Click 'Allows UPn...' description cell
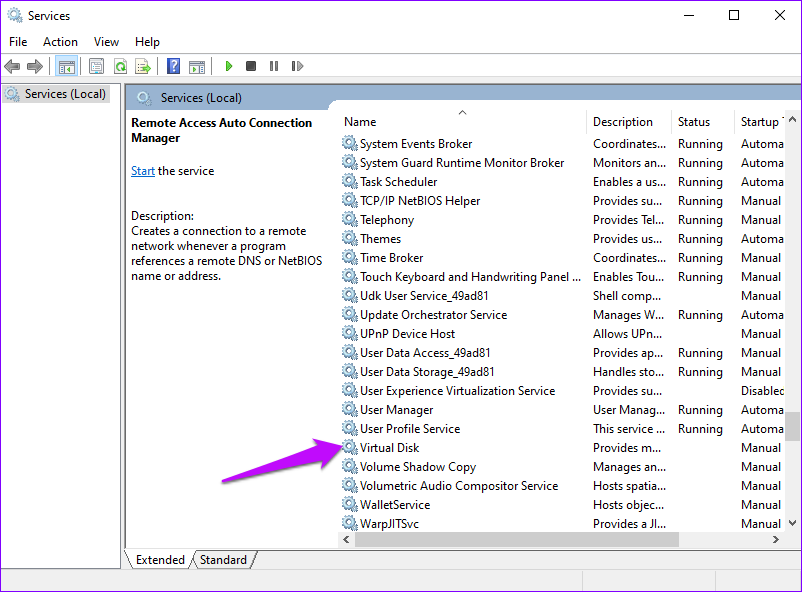 coord(628,334)
